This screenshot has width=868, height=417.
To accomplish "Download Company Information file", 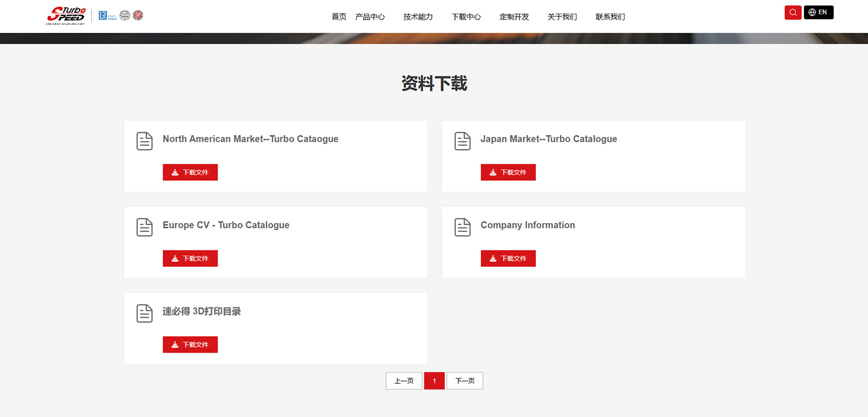I will [x=508, y=258].
